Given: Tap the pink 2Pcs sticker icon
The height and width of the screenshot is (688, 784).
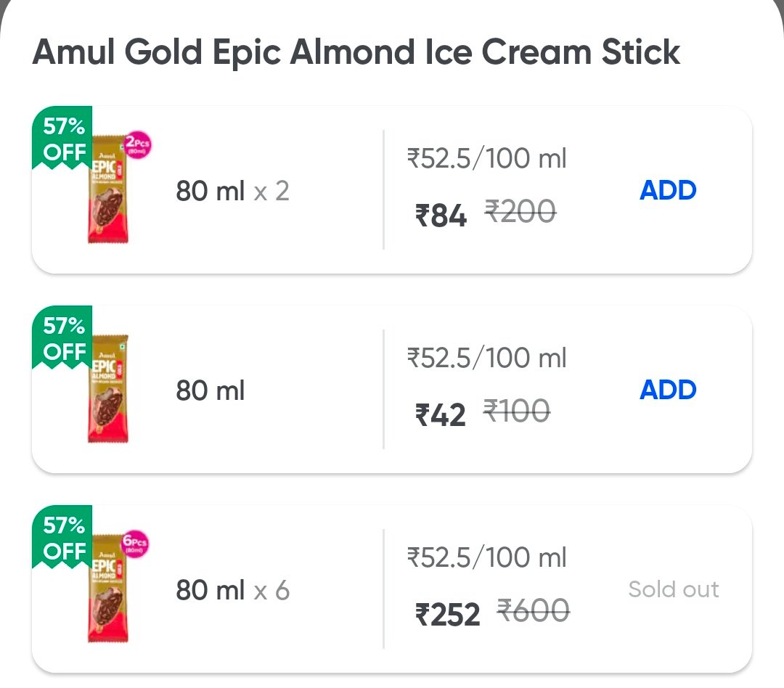Looking at the screenshot, I should 137,145.
